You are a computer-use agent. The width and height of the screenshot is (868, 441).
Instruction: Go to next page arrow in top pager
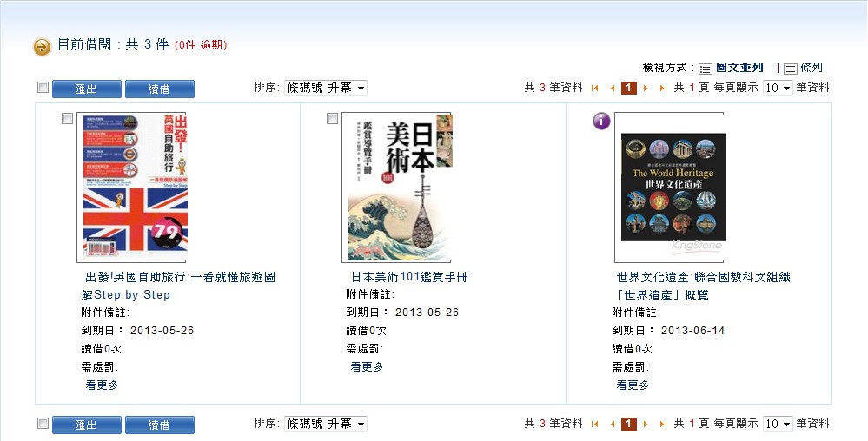pyautogui.click(x=646, y=88)
